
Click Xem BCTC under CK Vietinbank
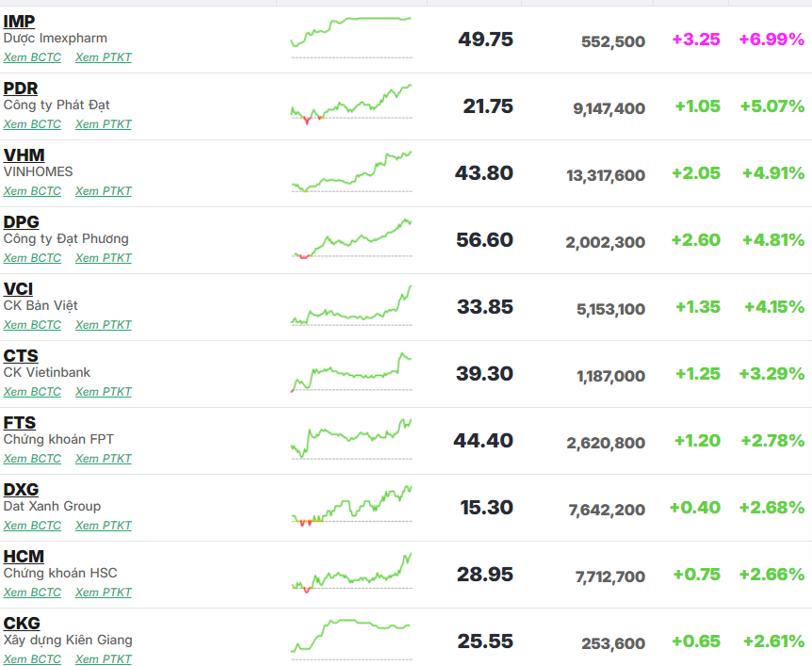click(32, 392)
